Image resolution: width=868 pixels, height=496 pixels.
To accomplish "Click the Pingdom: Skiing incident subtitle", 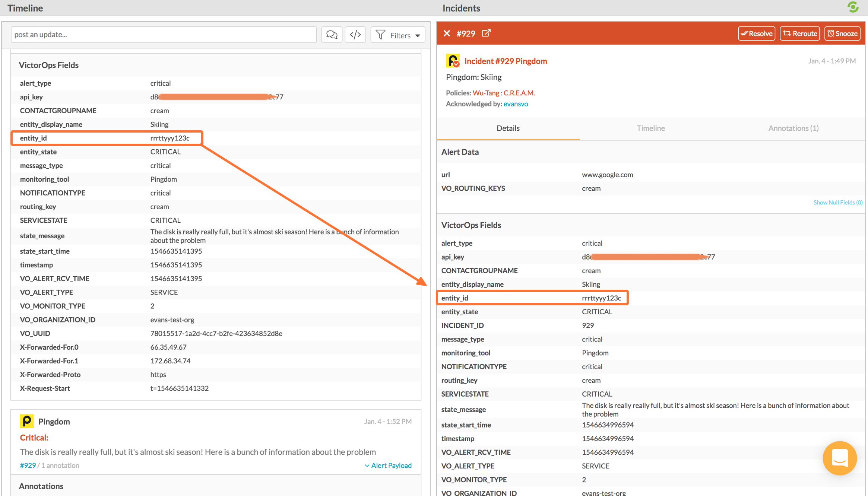I will point(473,77).
